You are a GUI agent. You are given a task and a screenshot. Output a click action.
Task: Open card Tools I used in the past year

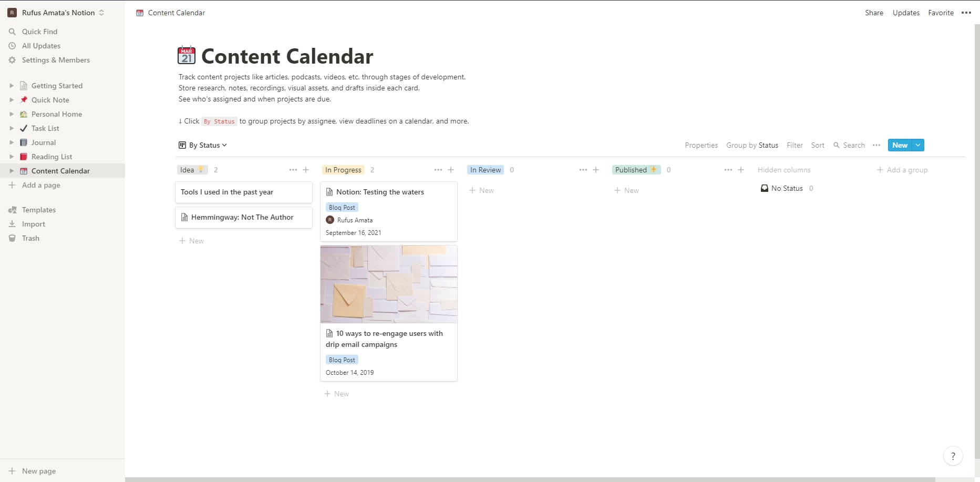point(244,192)
